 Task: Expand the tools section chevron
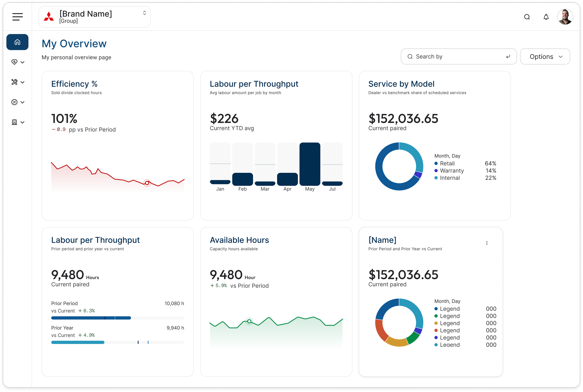tap(22, 82)
